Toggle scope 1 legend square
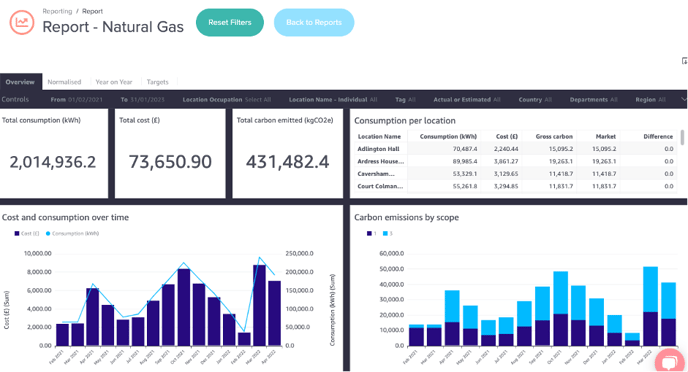The width and height of the screenshot is (688, 372). point(369,233)
